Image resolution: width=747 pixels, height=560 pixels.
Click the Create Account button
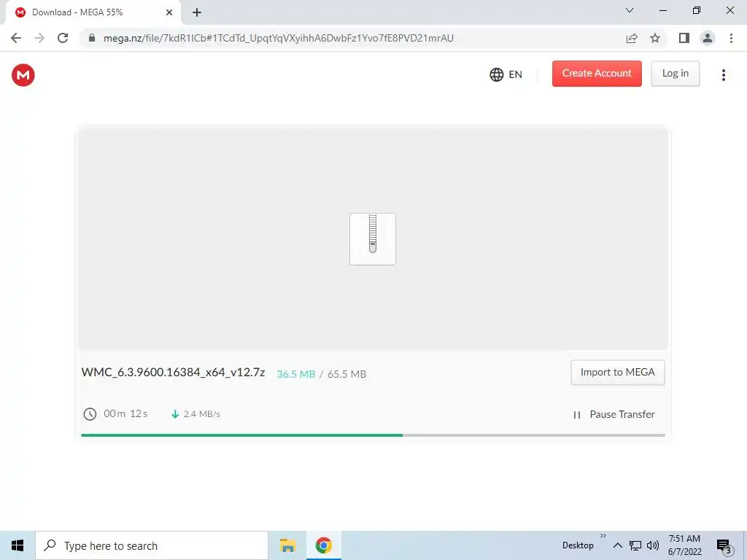tap(597, 74)
